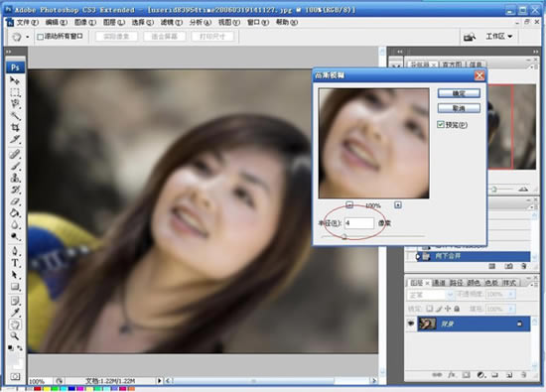Open the Layer menu

point(114,22)
